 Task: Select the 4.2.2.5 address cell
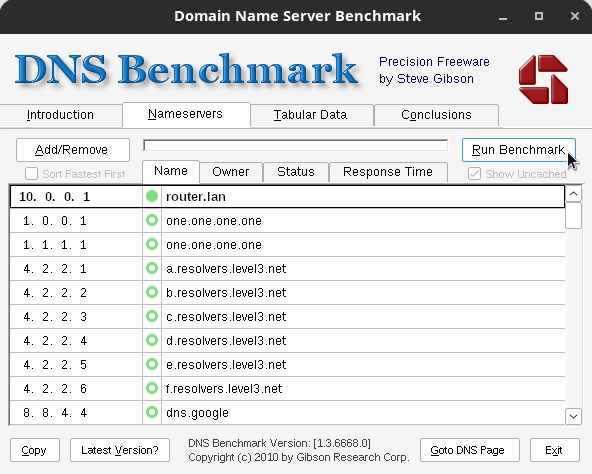click(x=76, y=364)
